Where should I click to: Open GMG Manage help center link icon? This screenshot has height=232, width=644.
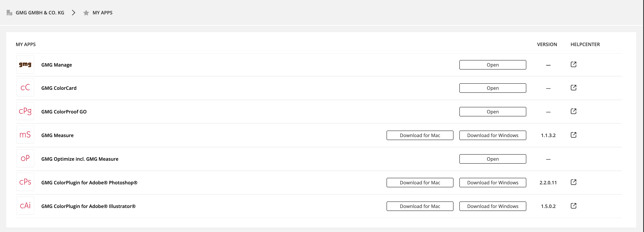click(574, 64)
